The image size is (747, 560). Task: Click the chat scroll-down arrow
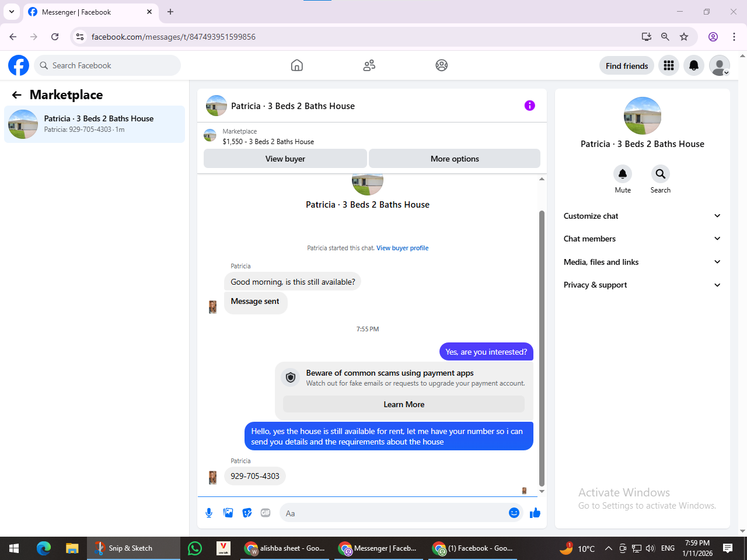point(542,492)
